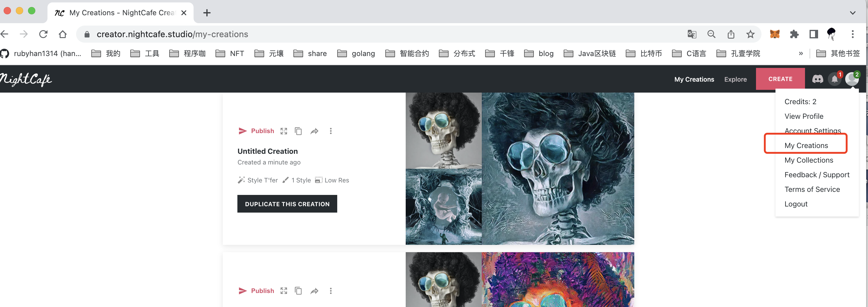Open the notifications bell icon
This screenshot has width=868, height=307.
pyautogui.click(x=834, y=79)
